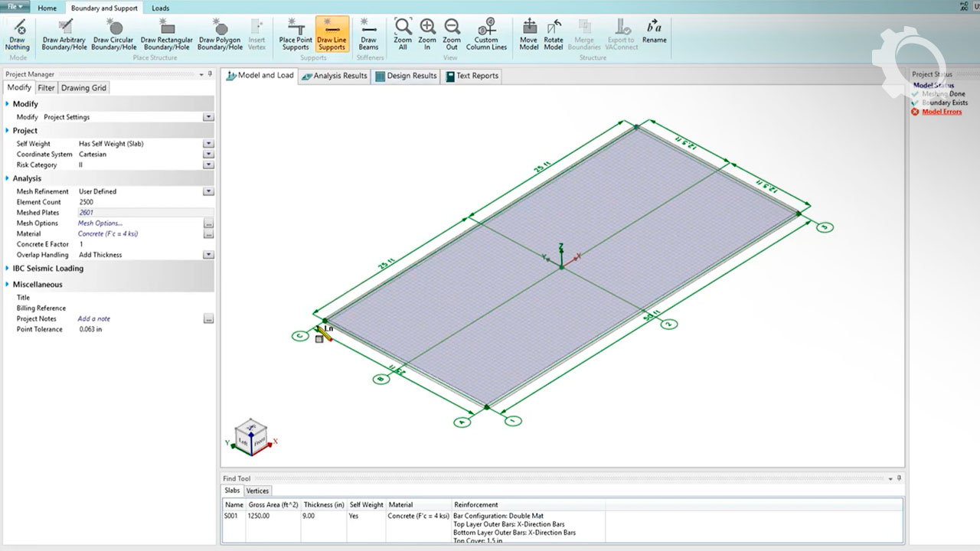Expand the Mesh Refinement dropdown

[x=208, y=191]
